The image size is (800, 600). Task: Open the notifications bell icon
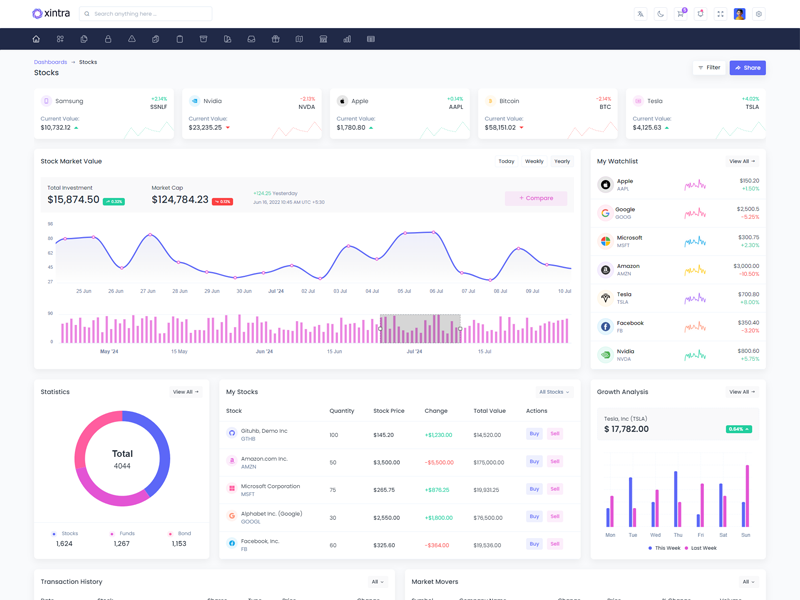point(700,14)
